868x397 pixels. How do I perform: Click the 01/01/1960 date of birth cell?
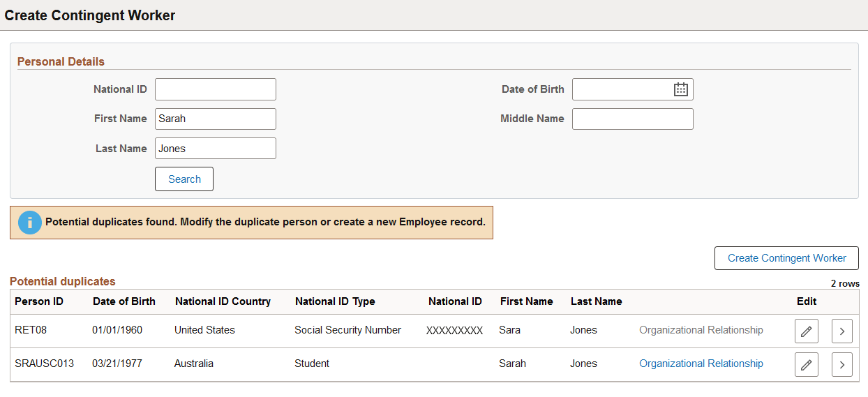(117, 330)
